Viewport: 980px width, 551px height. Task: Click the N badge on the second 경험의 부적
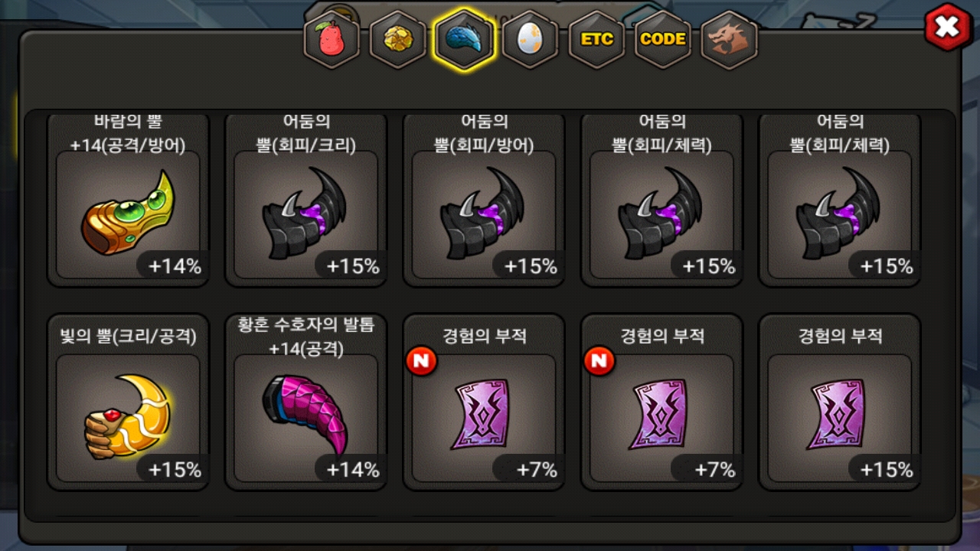pyautogui.click(x=599, y=361)
